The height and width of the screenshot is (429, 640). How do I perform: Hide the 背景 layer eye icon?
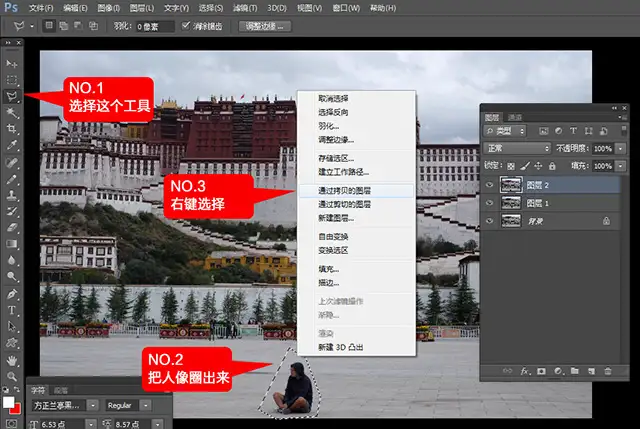click(x=489, y=221)
